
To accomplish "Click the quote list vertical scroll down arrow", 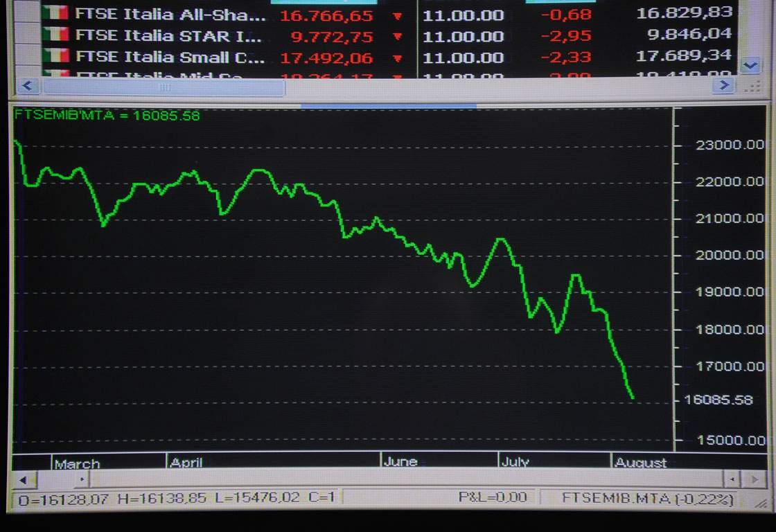I will tap(751, 65).
